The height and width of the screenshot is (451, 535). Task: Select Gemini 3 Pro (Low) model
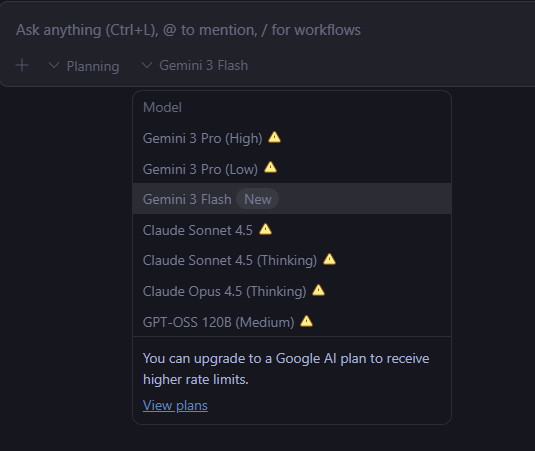pyautogui.click(x=292, y=169)
